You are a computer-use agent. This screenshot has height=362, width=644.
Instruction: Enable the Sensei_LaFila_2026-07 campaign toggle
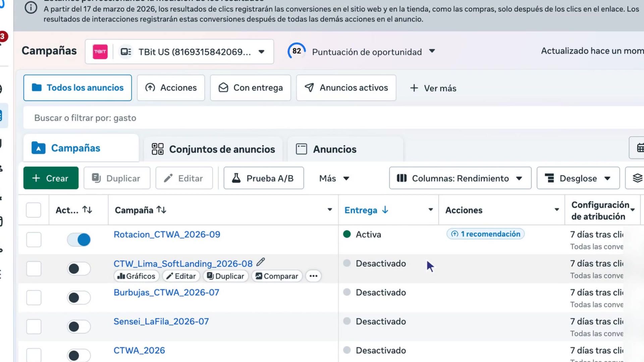79,326
